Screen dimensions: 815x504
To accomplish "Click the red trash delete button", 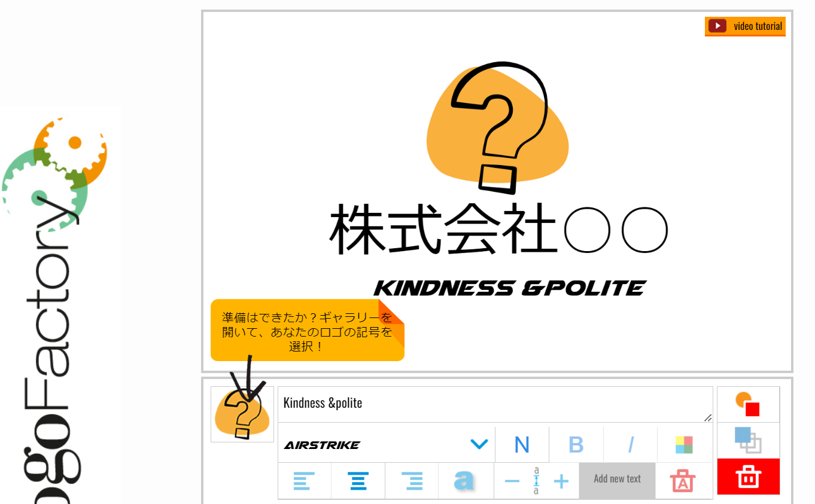I will click(x=749, y=476).
